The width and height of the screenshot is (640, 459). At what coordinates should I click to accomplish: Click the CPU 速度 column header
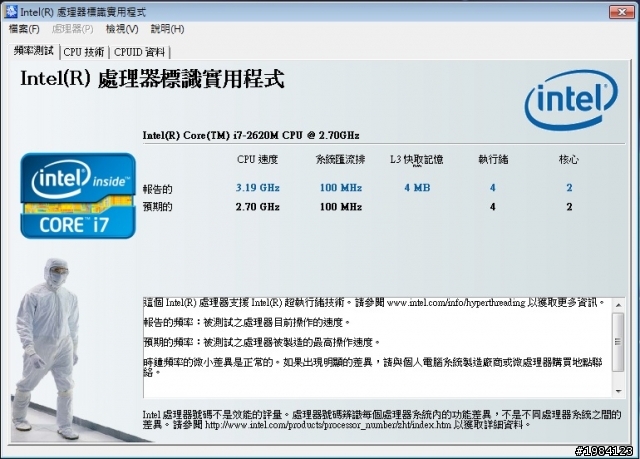point(258,160)
